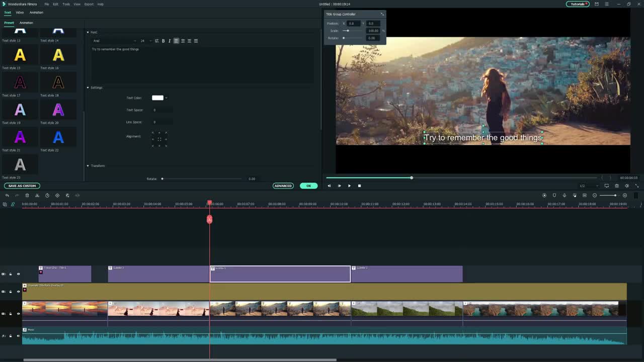This screenshot has height=362, width=644.
Task: Click the SAVE AS CUSTOM button
Action: [22, 186]
